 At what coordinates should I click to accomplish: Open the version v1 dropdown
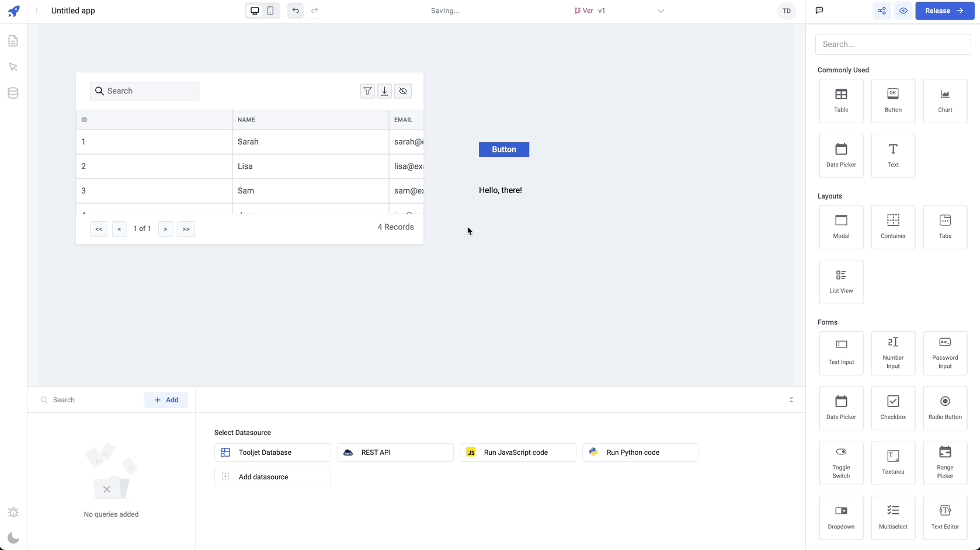coord(660,11)
